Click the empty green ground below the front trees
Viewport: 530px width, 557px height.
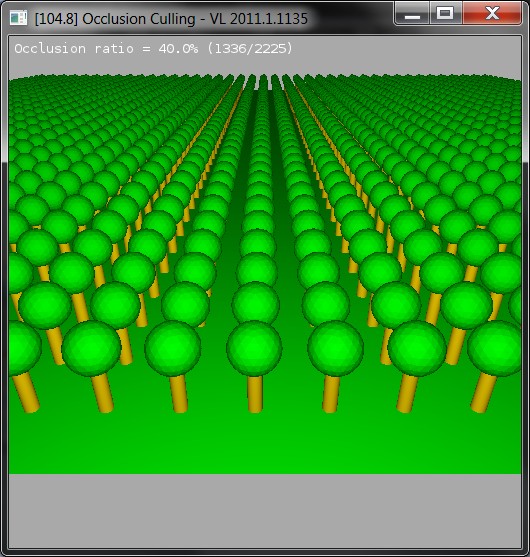265,444
